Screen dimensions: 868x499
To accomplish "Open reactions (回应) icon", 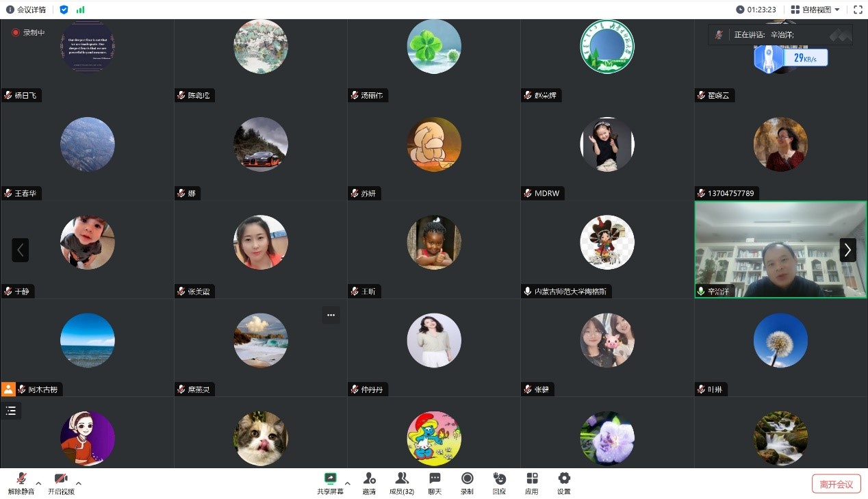I will pyautogui.click(x=499, y=478).
